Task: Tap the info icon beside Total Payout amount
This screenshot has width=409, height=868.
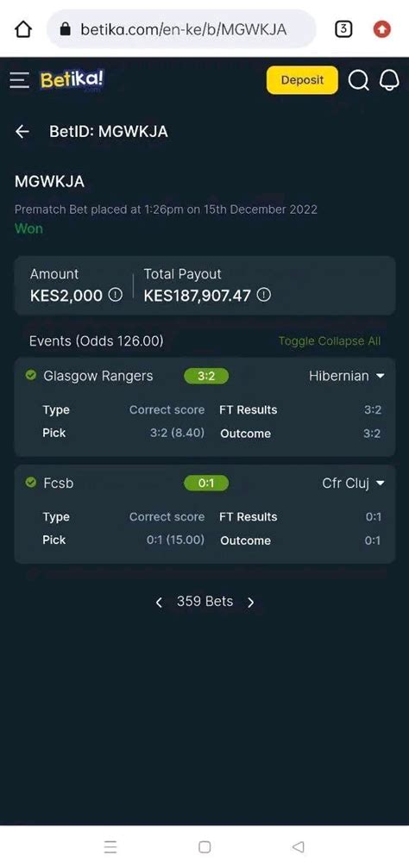Action: click(x=265, y=295)
